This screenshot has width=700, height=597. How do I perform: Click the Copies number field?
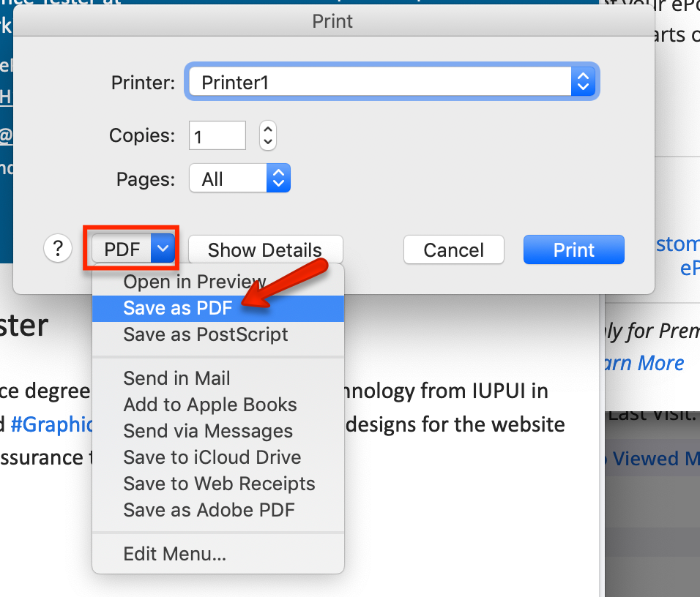pyautogui.click(x=217, y=135)
